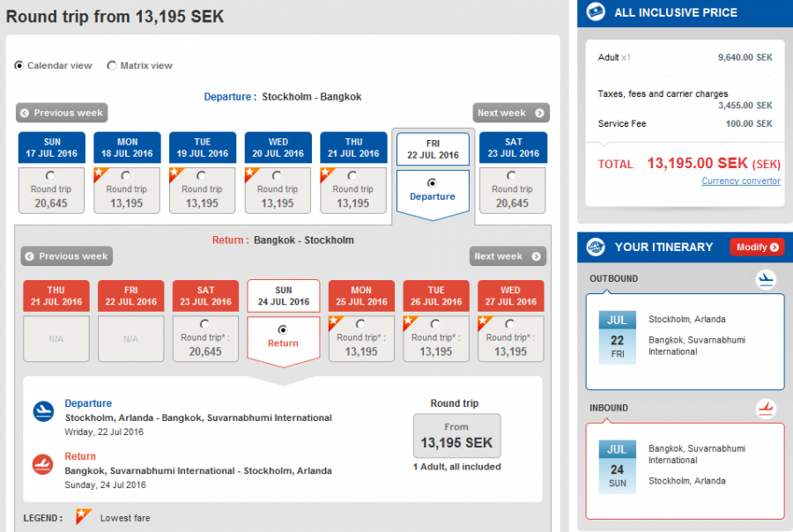Screen dimensions: 793x532
Task: Go to departure Next week
Action: [510, 113]
